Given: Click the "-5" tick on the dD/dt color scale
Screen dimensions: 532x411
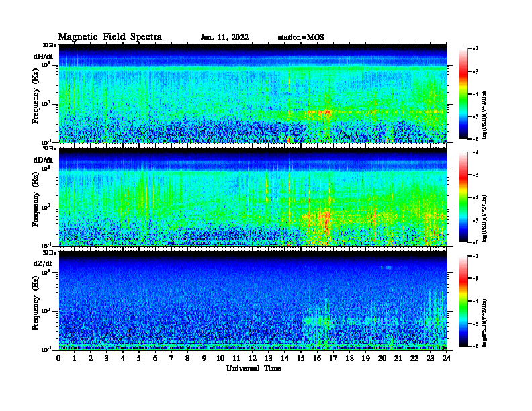Looking at the screenshot, I should point(476,220).
